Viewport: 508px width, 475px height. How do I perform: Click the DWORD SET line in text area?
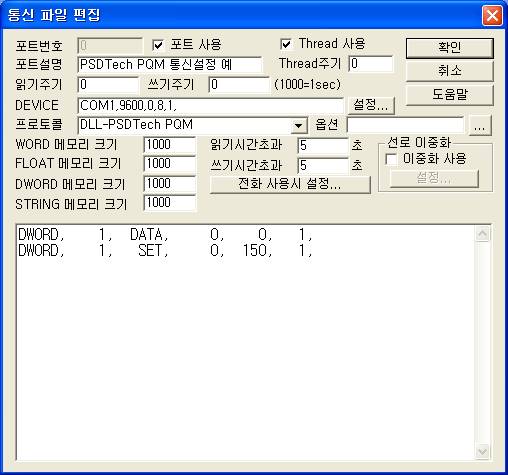(x=165, y=251)
